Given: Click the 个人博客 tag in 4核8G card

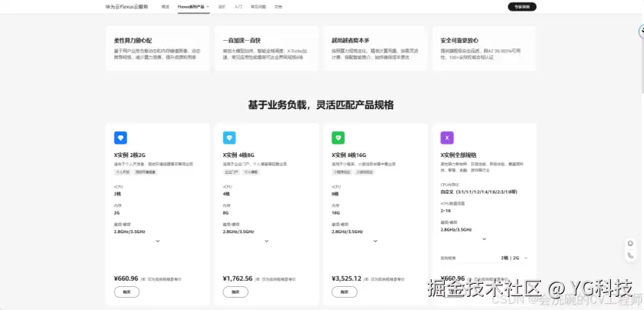Looking at the screenshot, I should pos(251,172).
